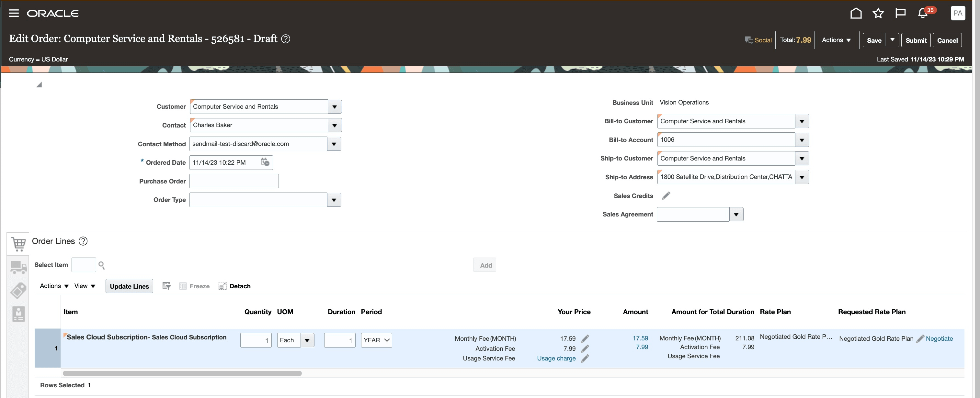The width and height of the screenshot is (980, 398).
Task: Go to the Home icon
Action: tap(856, 13)
